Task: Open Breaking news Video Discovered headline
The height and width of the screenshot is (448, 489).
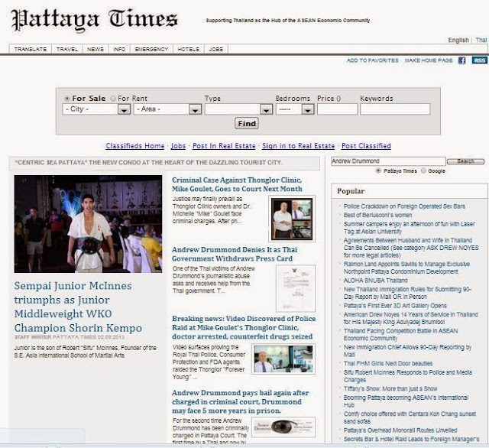Action: [x=244, y=327]
